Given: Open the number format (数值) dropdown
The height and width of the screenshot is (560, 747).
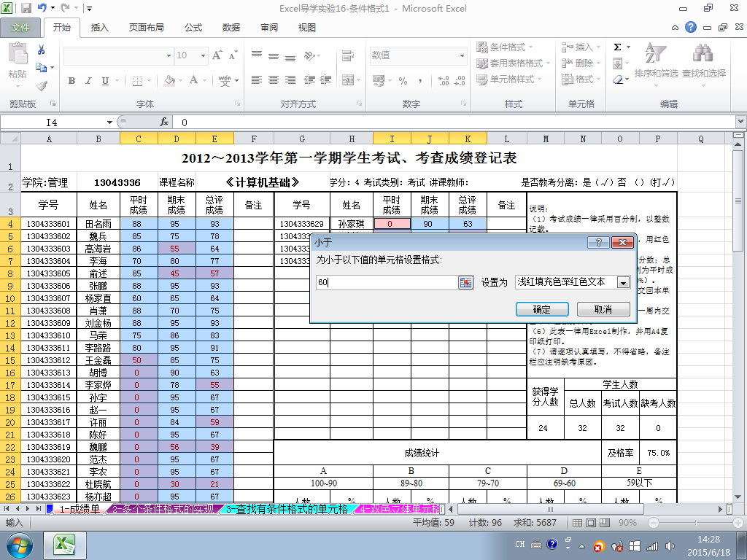Looking at the screenshot, I should (462, 55).
